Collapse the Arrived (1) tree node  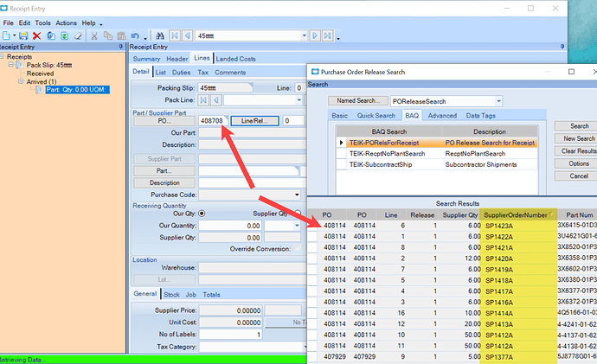coord(21,81)
